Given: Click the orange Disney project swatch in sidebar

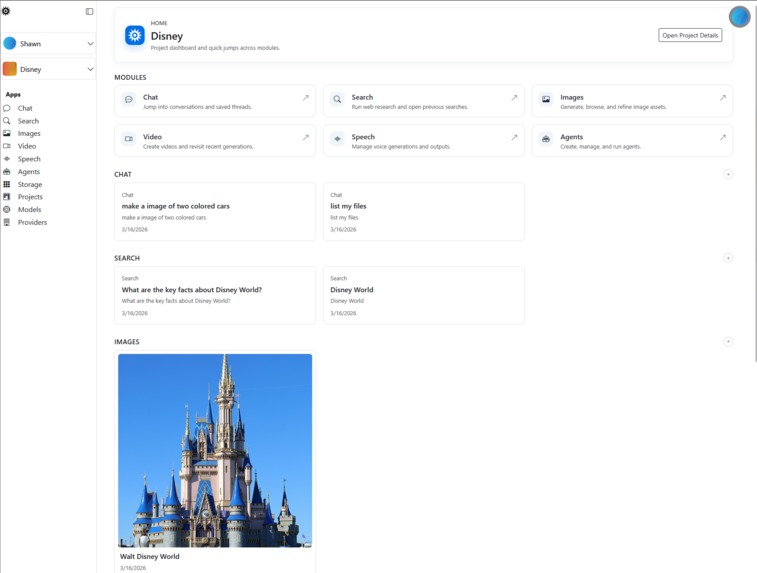Looking at the screenshot, I should pyautogui.click(x=10, y=69).
